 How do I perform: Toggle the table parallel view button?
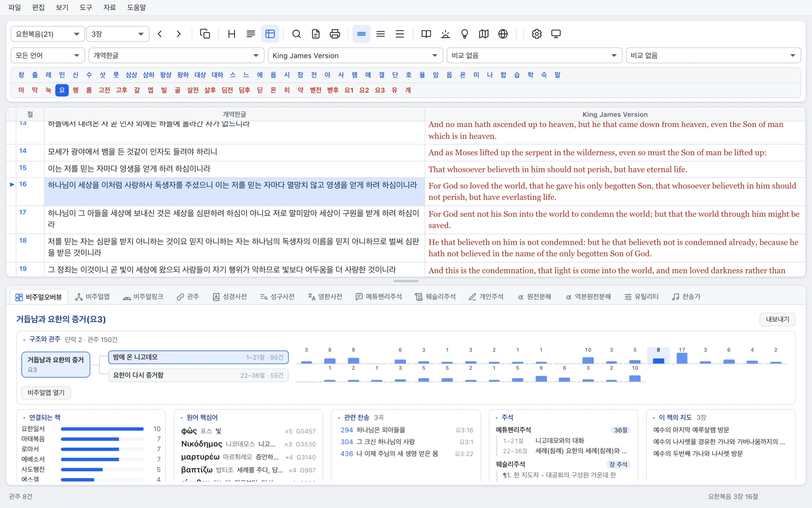click(x=270, y=34)
